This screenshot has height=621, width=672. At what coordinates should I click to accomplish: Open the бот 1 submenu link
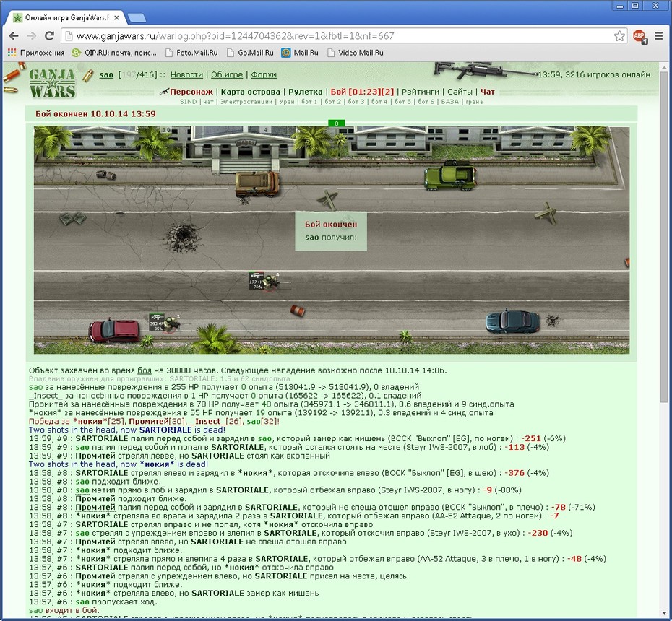pos(309,102)
